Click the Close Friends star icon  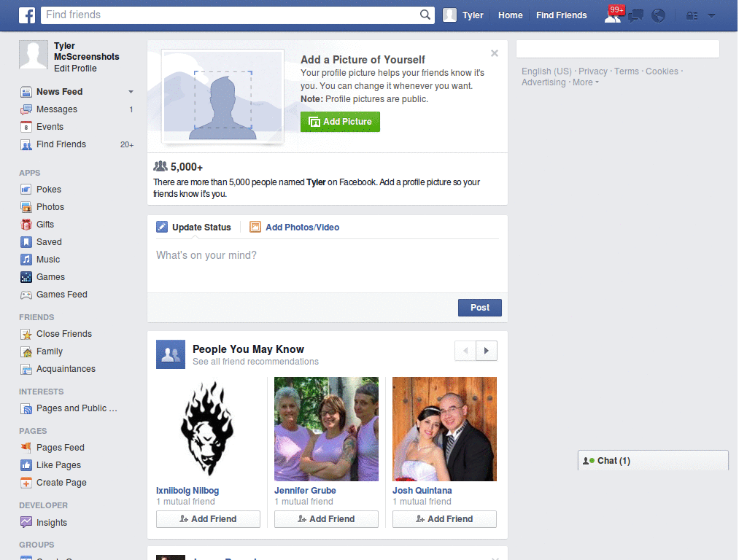(x=26, y=334)
